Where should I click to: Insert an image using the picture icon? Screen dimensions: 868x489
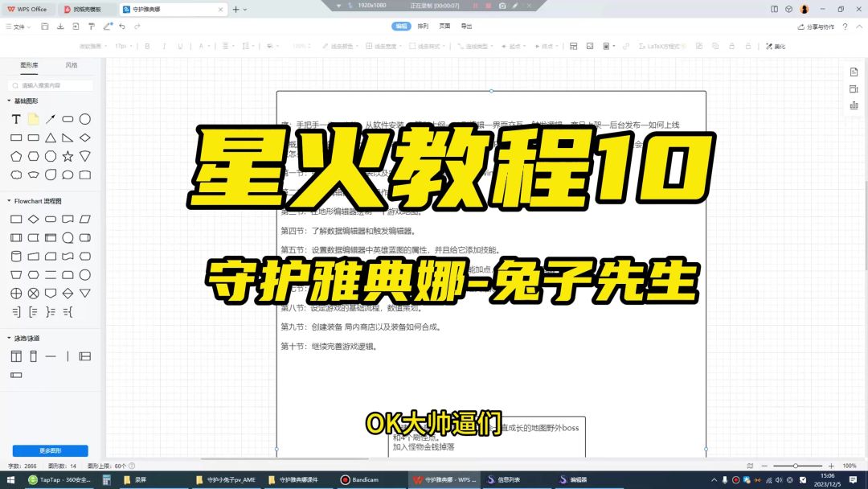(x=590, y=46)
